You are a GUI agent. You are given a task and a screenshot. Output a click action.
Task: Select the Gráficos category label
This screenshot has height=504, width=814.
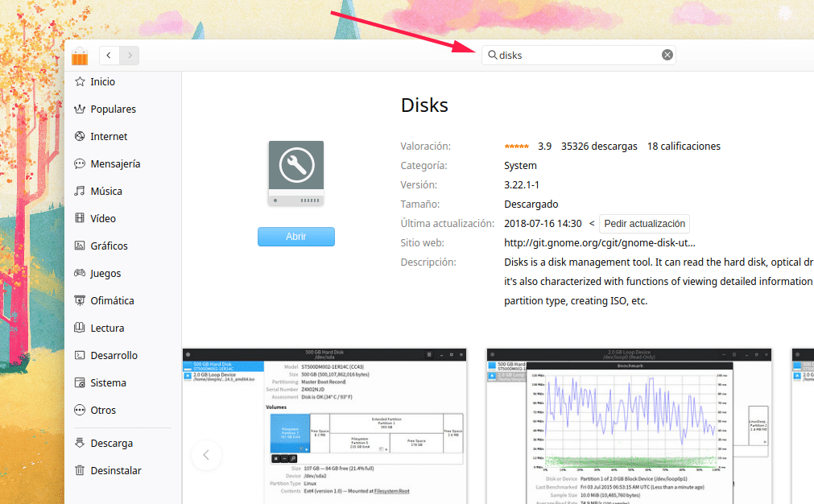tap(109, 246)
